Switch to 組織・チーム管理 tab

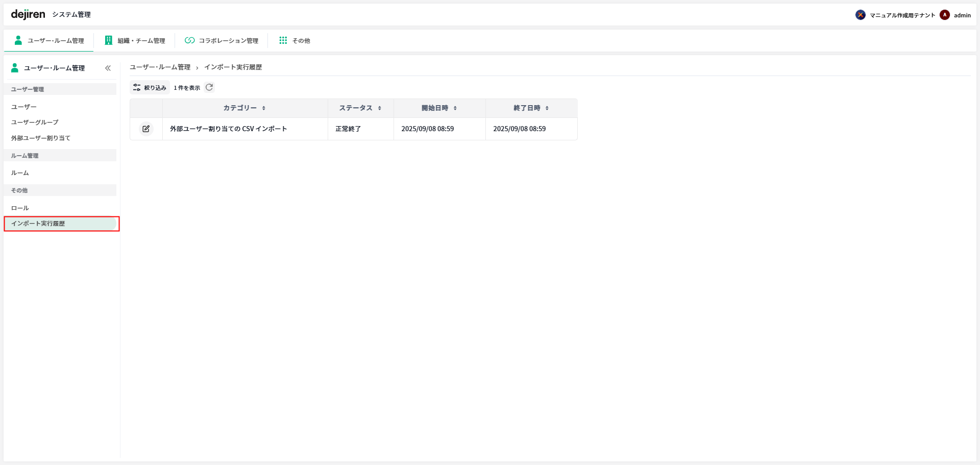pos(135,40)
